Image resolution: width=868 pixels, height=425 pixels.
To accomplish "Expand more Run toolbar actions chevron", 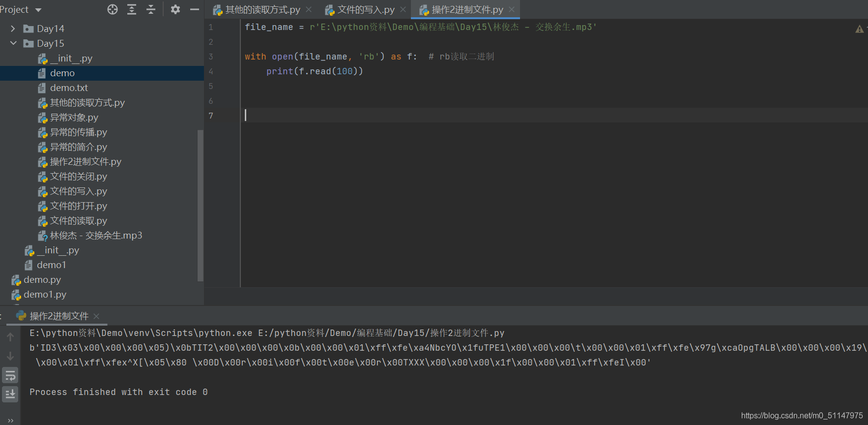I will (x=10, y=421).
